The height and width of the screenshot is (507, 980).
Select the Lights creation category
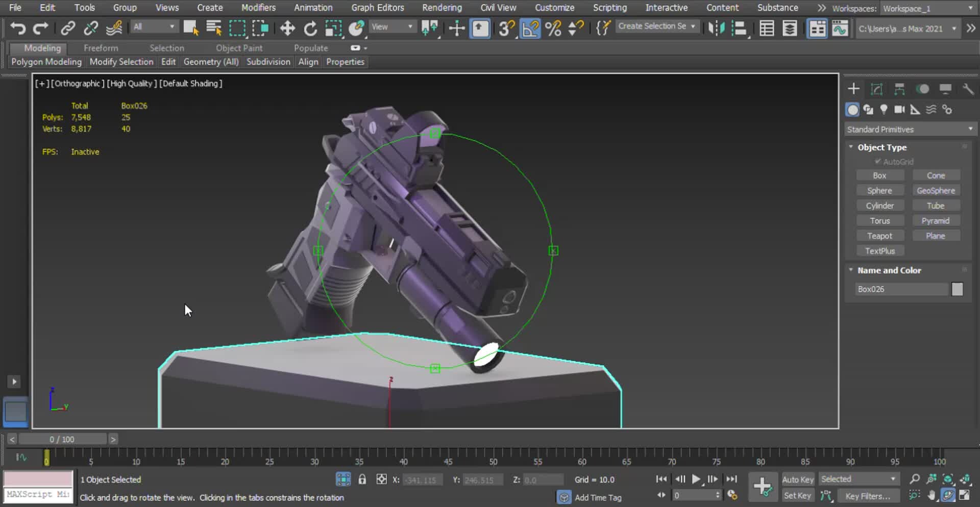coord(884,109)
